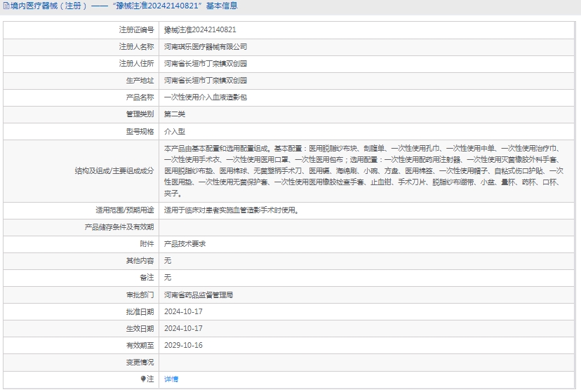Viewport: 581px width, 392px height.
Task: Click the intended use text 适用于临床对患者实施血管造影
Action: [x=231, y=210]
